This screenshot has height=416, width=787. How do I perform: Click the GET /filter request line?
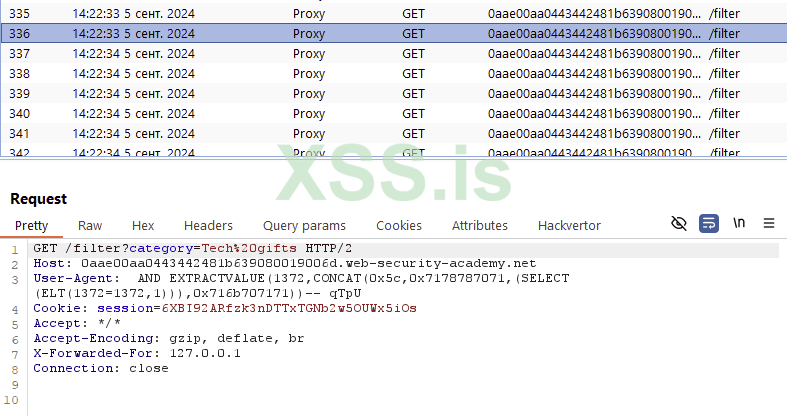(x=193, y=248)
